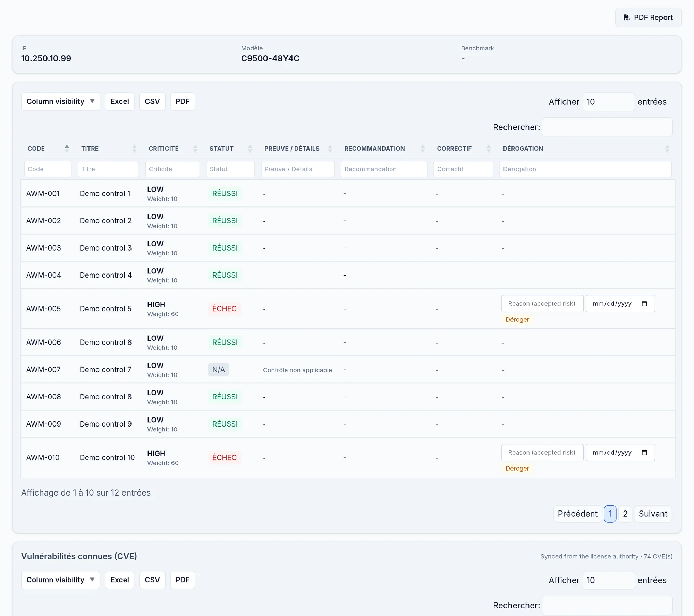Screen dimensions: 694x616
Task: Sort by the PREUVE / DÉTAILS column
Action: click(x=298, y=149)
